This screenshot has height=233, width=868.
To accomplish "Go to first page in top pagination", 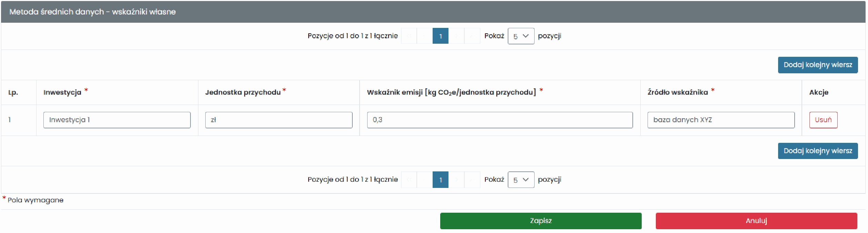I will click(x=409, y=36).
